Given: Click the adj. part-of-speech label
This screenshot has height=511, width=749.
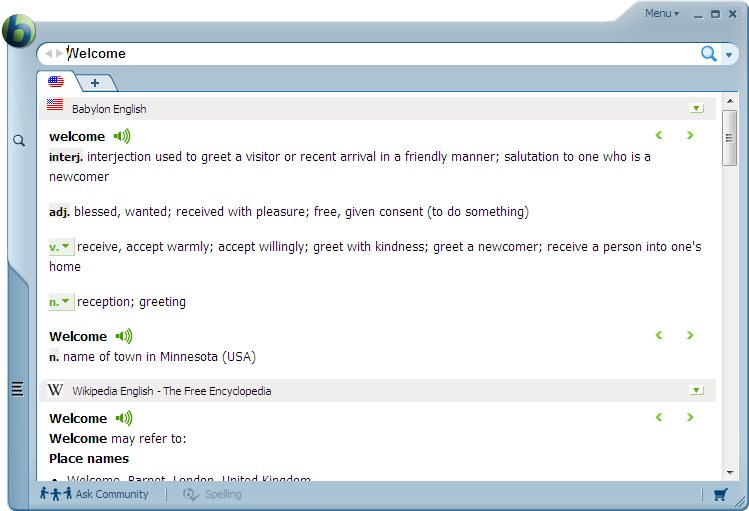Looking at the screenshot, I should (60, 212).
